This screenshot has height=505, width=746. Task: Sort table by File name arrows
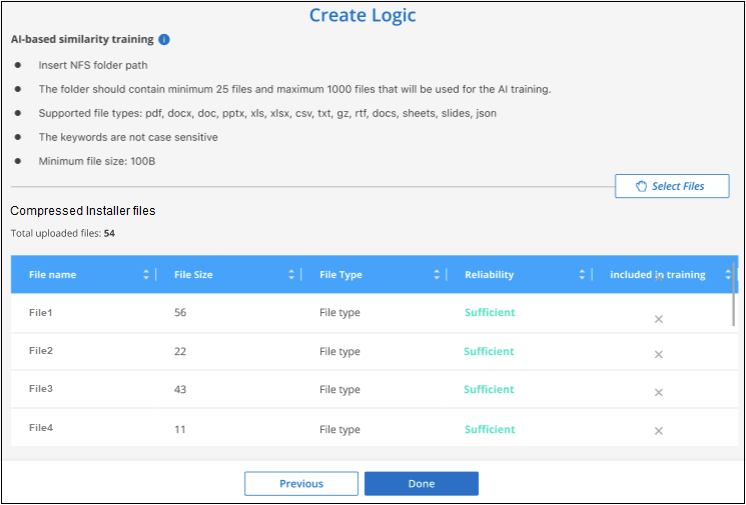pyautogui.click(x=146, y=275)
